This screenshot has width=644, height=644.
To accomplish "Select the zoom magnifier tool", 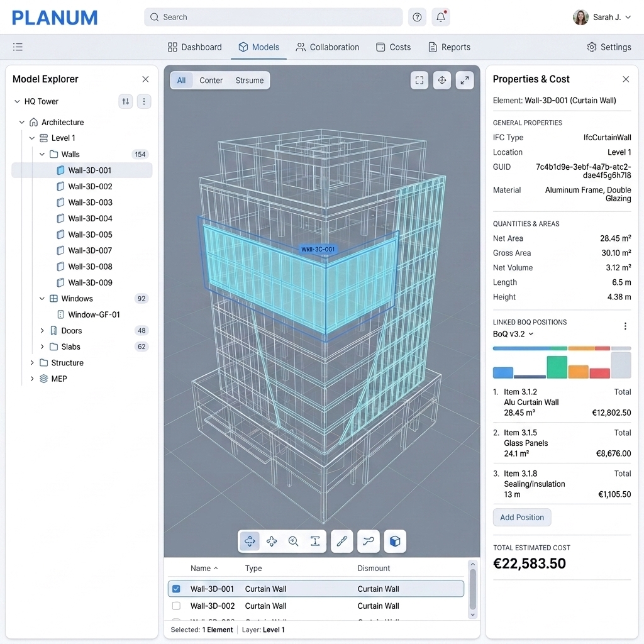I will point(293,541).
